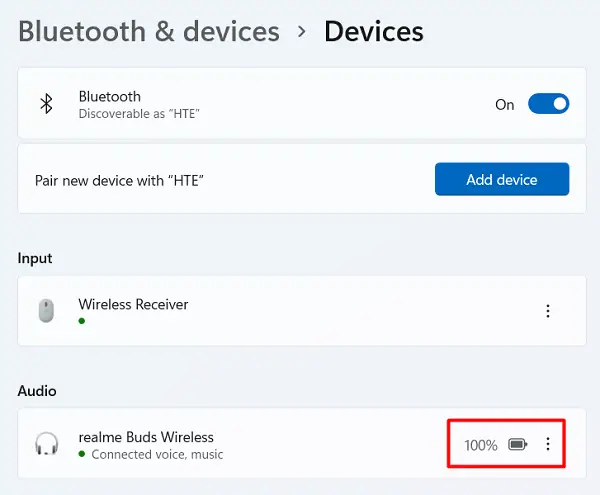Click the "On" label beside the Bluetooth switch
This screenshot has height=495, width=600.
[x=505, y=104]
